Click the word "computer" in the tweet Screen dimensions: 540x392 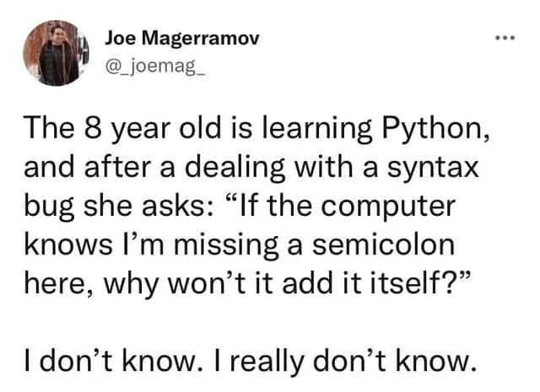pos(388,208)
